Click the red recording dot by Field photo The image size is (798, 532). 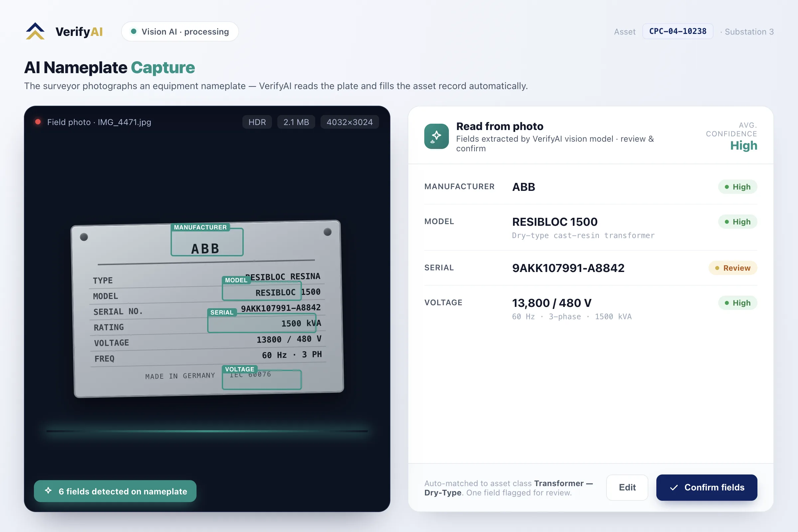coord(38,122)
